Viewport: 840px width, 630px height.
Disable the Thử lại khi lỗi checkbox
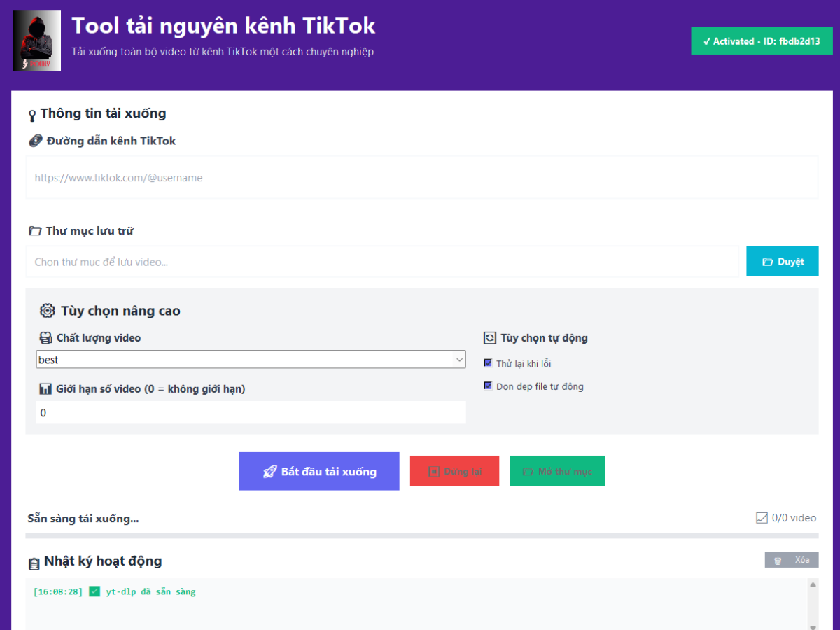tap(488, 363)
